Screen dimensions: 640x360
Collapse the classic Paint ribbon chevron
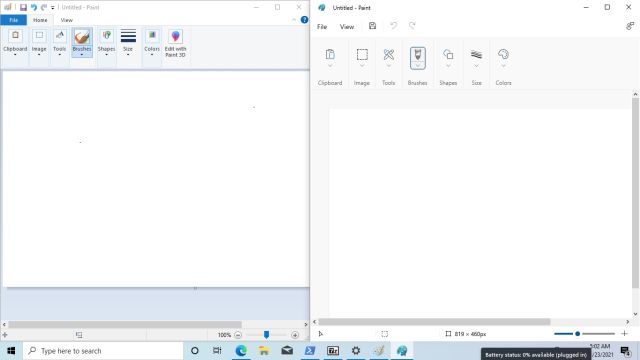(x=294, y=20)
